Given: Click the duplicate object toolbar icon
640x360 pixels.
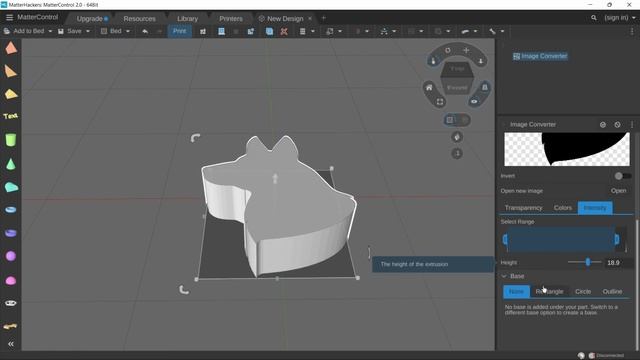Looking at the screenshot, I should point(269,31).
